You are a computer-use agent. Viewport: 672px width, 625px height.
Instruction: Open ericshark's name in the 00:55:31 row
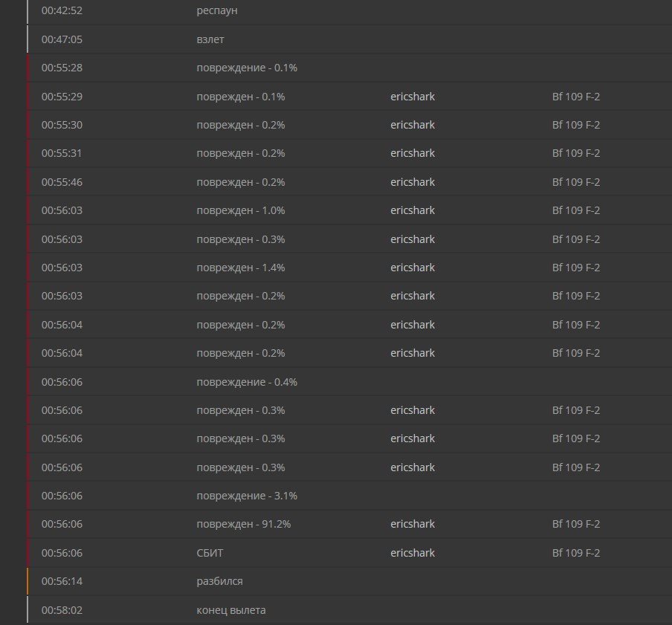pyautogui.click(x=413, y=153)
